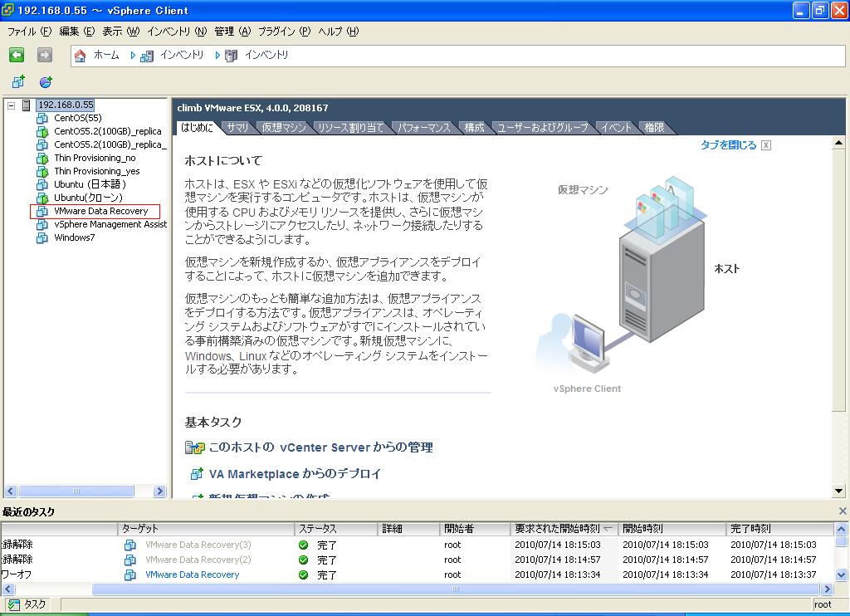This screenshot has height=616, width=850.
Task: Click the main pane scroll down arrow
Action: [x=838, y=491]
